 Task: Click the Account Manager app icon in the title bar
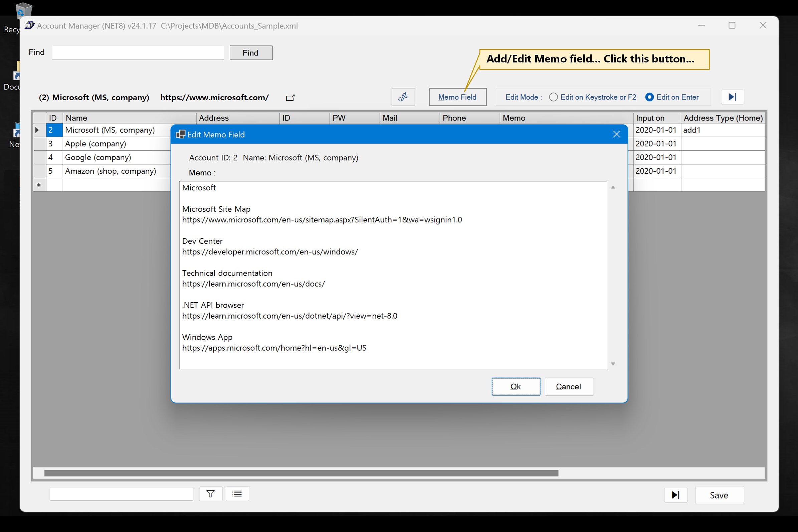click(29, 25)
